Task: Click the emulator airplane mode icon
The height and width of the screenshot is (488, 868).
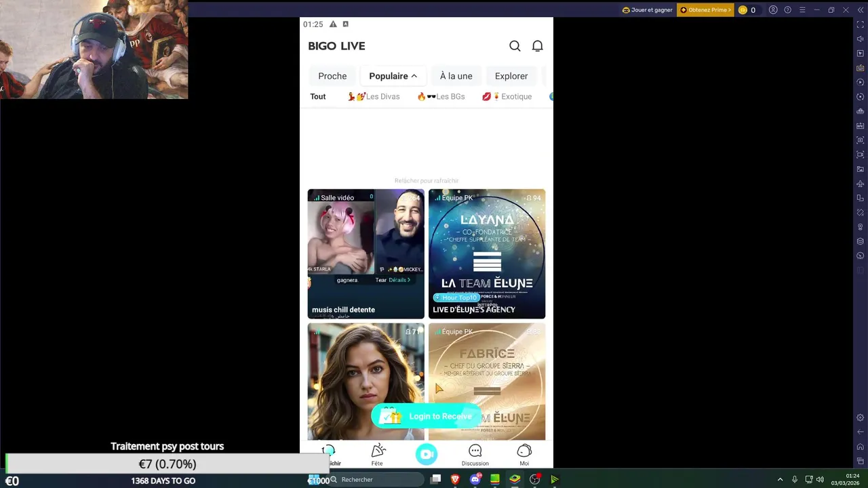Action: [x=861, y=184]
